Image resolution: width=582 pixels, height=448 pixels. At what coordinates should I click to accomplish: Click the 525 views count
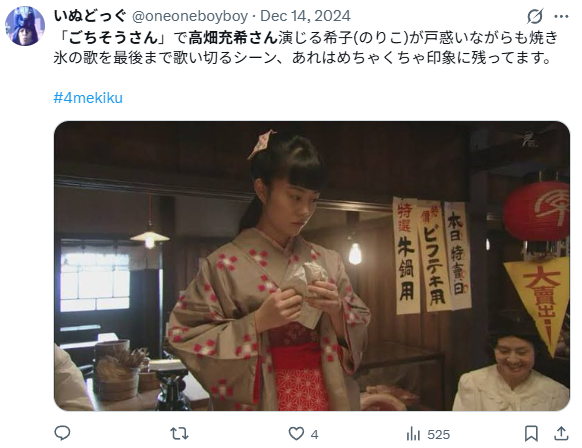tap(438, 434)
